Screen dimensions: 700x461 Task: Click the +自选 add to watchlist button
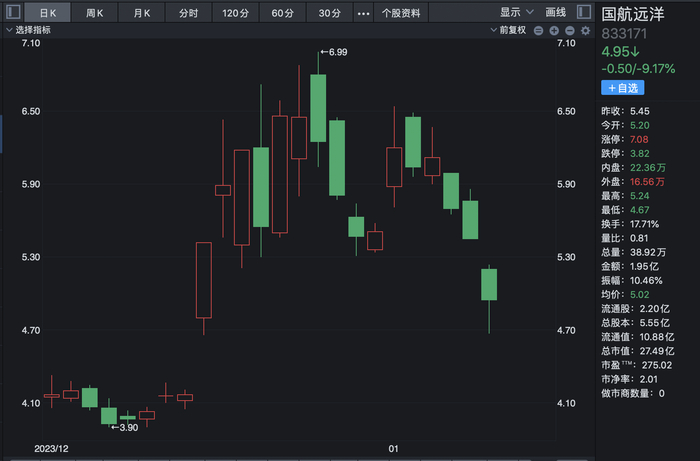click(x=623, y=88)
